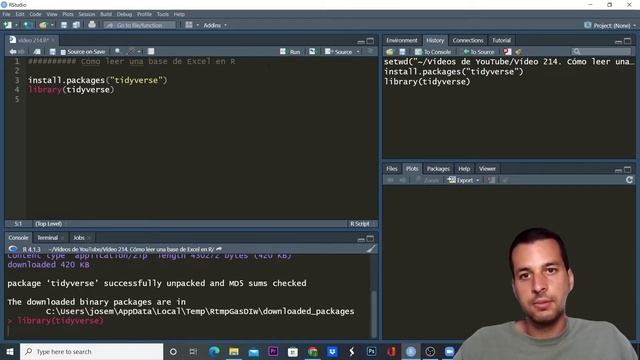
Task: Click the Windows Start button
Action: click(x=10, y=351)
